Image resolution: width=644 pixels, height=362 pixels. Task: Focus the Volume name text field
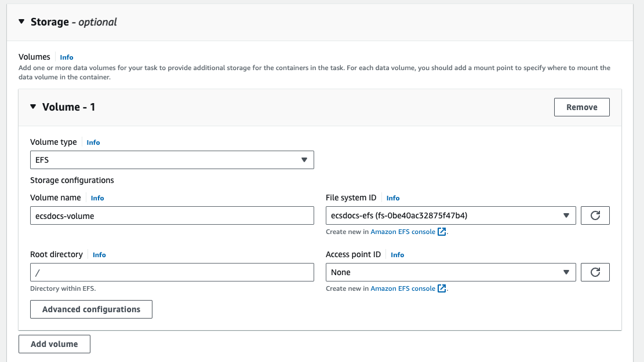[172, 215]
